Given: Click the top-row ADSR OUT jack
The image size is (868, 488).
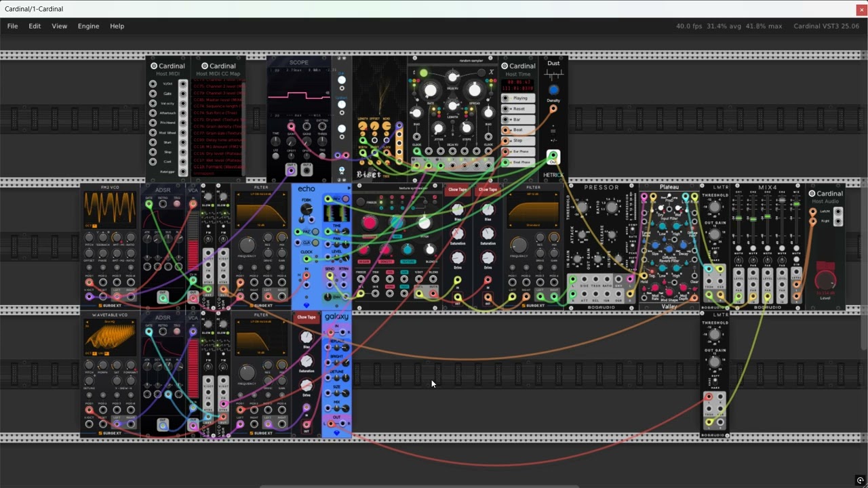Looking at the screenshot, I should click(163, 298).
